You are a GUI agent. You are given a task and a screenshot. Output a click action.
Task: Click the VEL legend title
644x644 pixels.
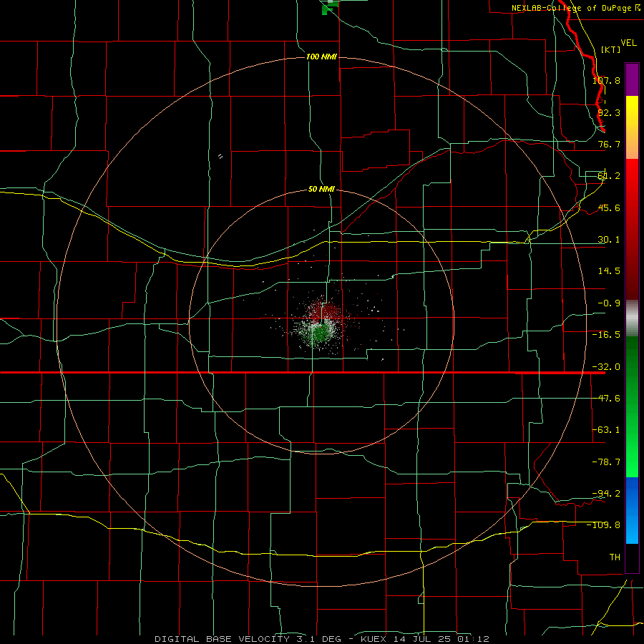[x=628, y=43]
